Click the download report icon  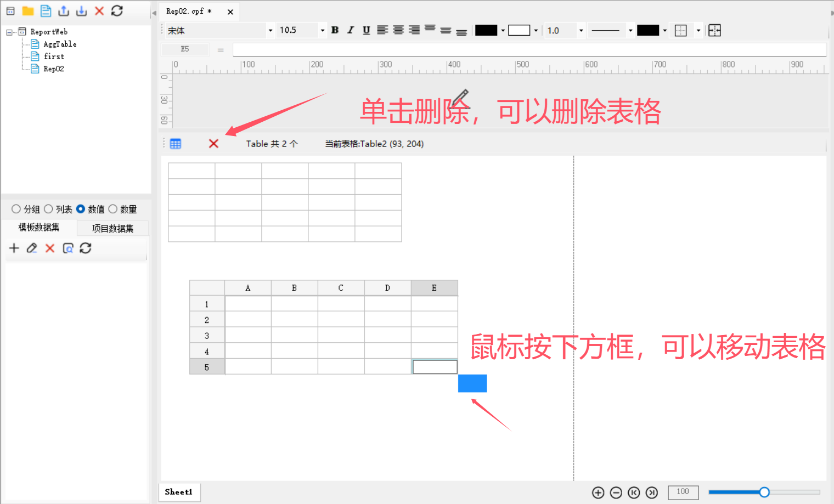pos(81,11)
